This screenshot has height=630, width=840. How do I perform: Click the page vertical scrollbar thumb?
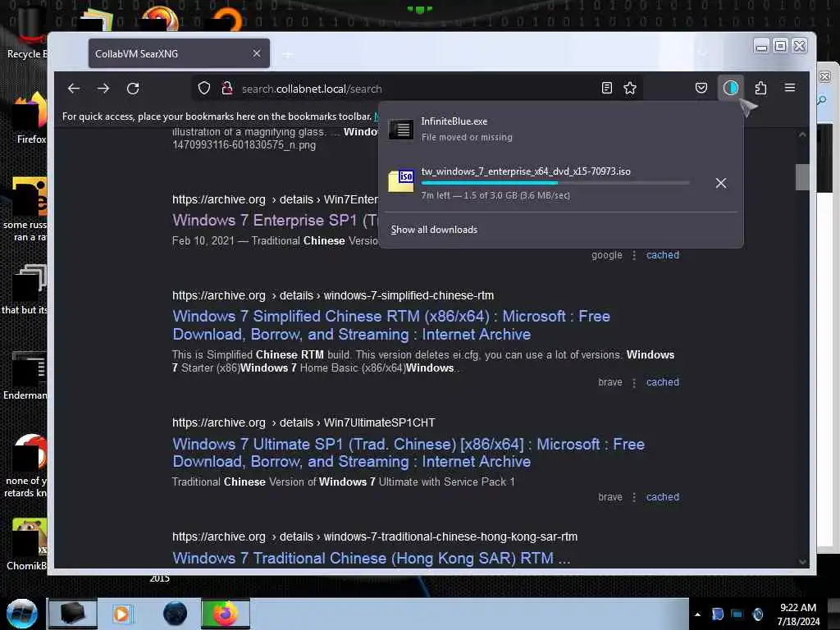[x=802, y=177]
